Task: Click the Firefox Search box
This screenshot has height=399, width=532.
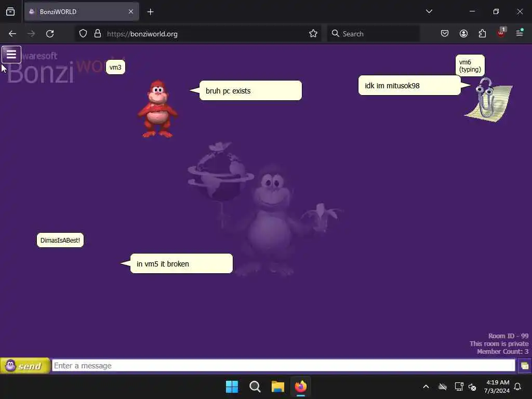Action: [373, 34]
